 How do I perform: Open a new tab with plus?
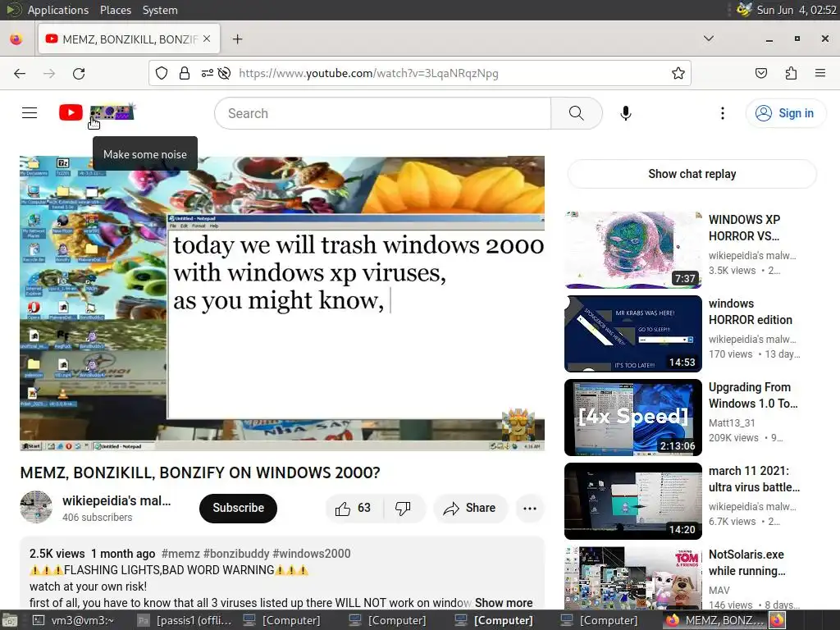[237, 39]
